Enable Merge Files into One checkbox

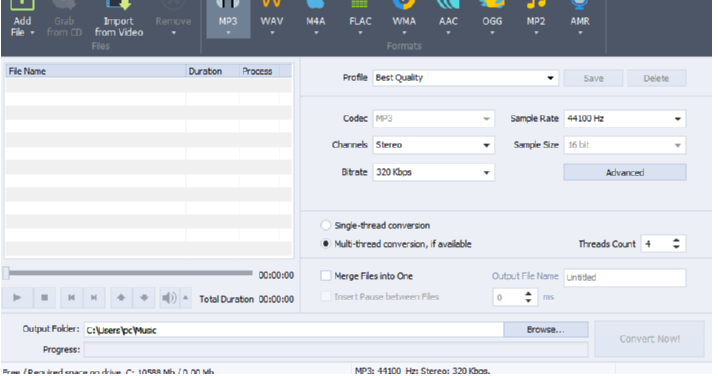[x=326, y=276]
